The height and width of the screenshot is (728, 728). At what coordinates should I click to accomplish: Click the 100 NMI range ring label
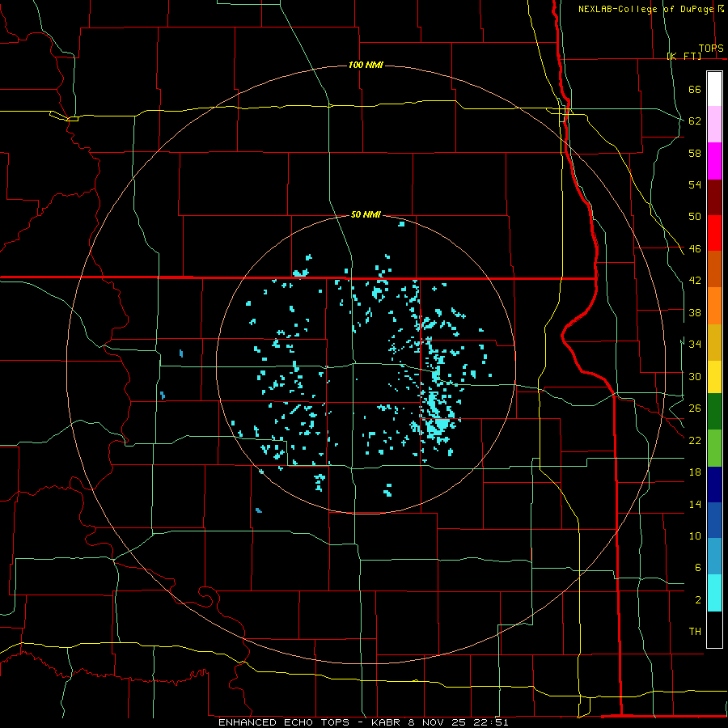(366, 65)
